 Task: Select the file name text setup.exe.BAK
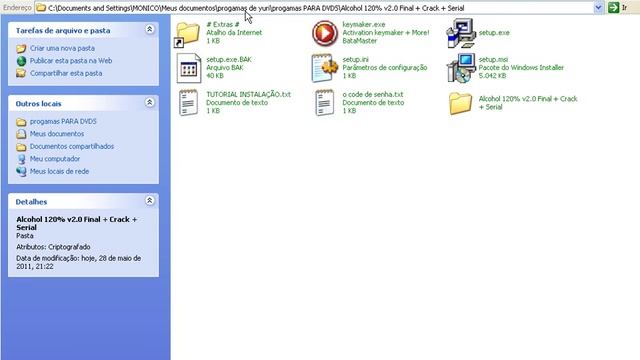coord(229,60)
